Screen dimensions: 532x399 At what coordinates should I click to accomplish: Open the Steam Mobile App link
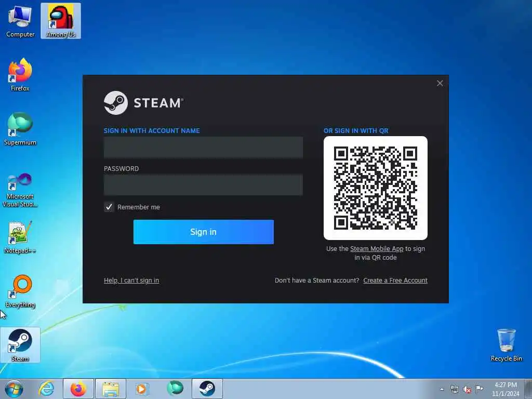[377, 249]
